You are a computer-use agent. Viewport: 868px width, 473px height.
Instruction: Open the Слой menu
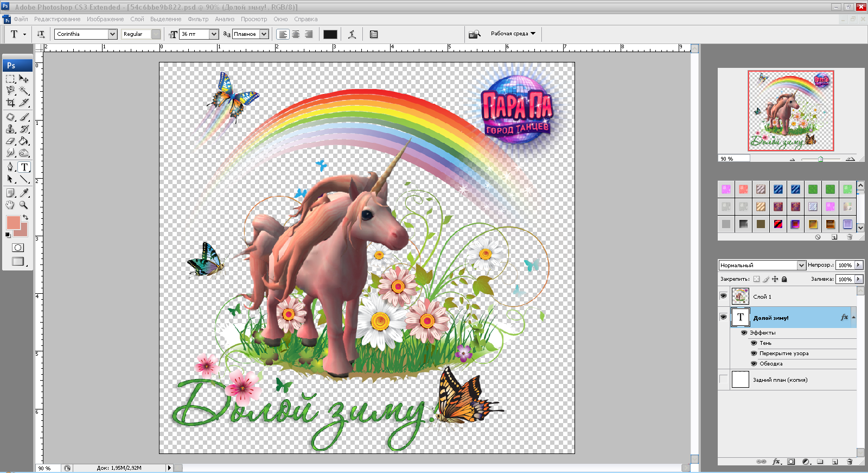coord(137,19)
